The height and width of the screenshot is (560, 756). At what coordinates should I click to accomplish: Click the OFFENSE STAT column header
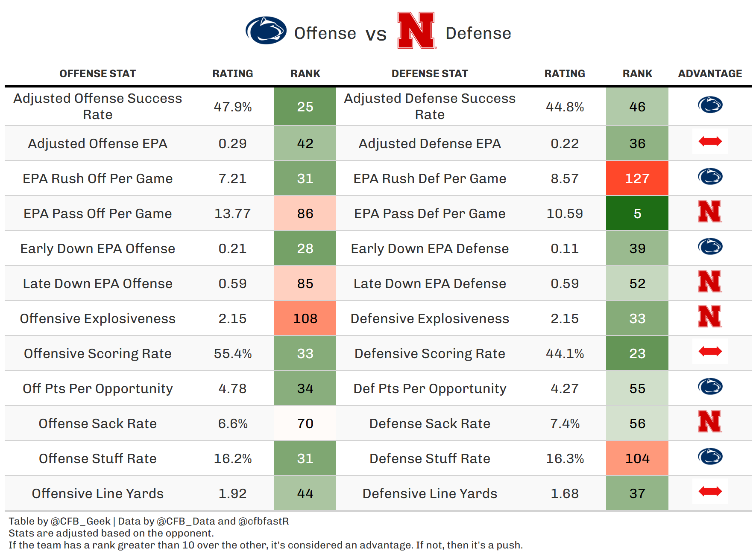tap(97, 74)
